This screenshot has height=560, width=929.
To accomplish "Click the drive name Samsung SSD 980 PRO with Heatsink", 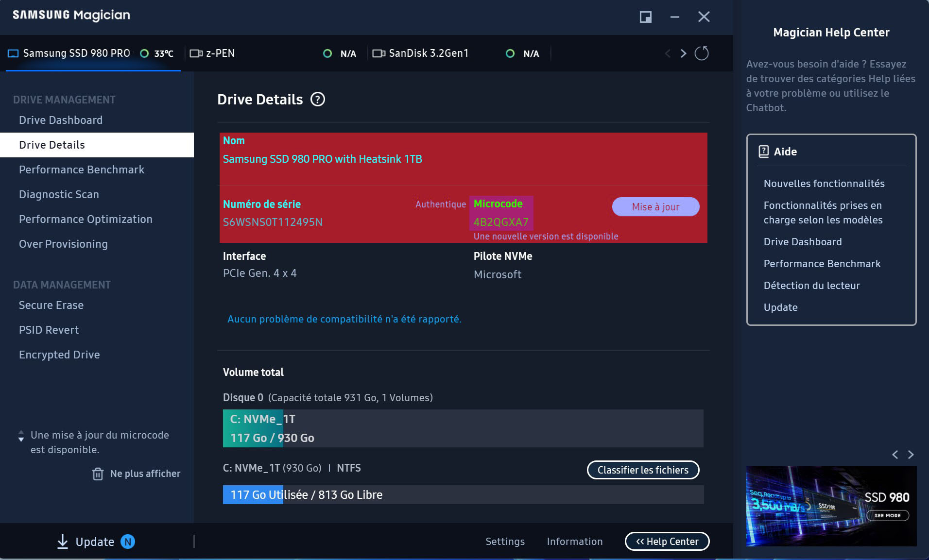I will click(323, 159).
